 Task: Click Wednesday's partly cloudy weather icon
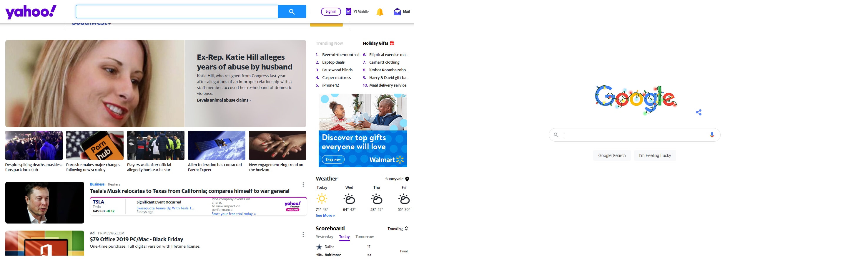click(349, 199)
